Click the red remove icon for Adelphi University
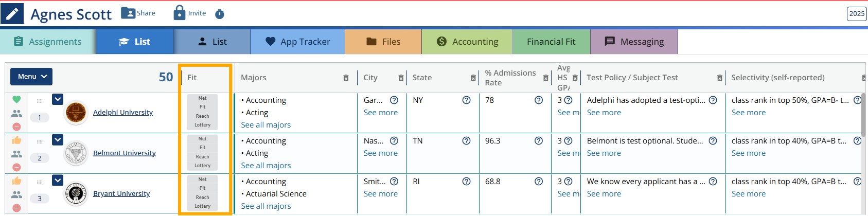 (16, 127)
